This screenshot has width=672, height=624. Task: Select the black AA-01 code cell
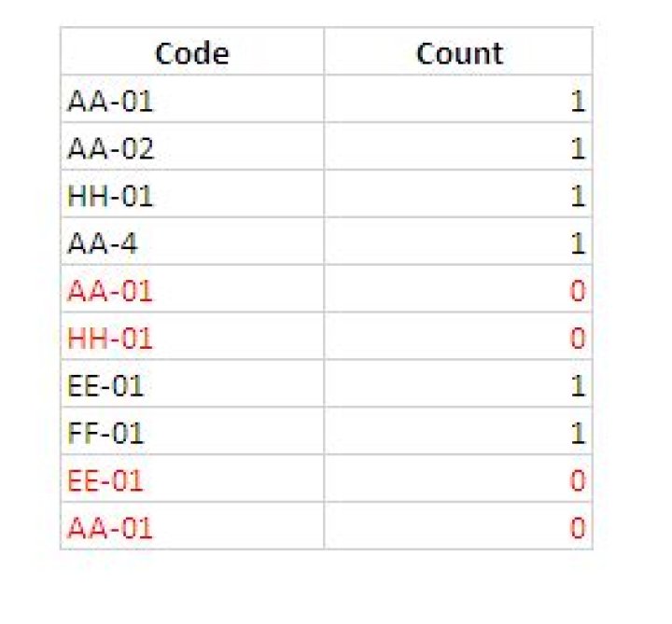192,99
